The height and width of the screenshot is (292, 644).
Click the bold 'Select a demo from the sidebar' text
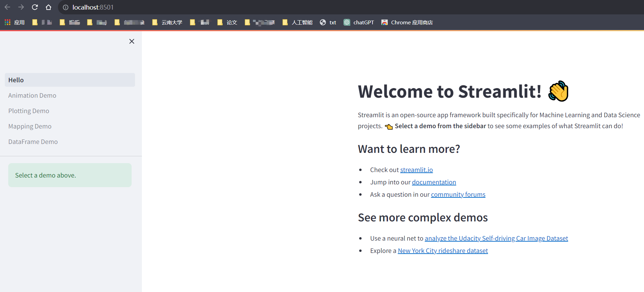[440, 126]
